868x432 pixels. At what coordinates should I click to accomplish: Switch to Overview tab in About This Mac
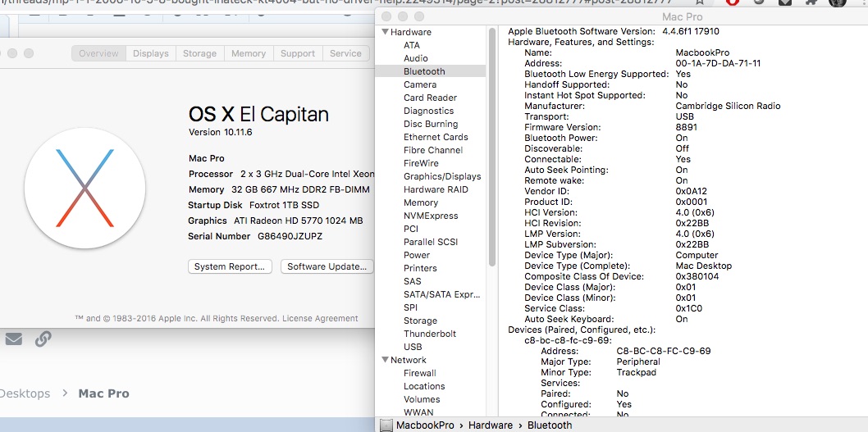pos(98,53)
